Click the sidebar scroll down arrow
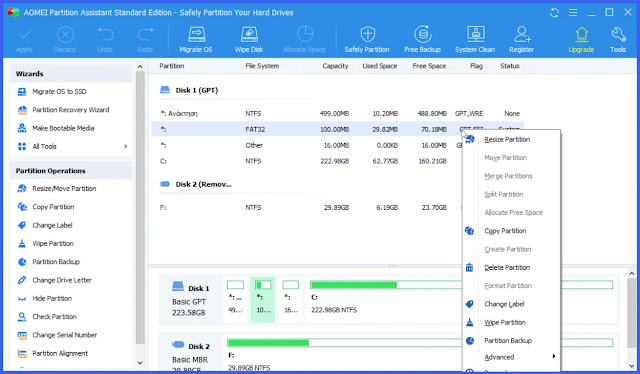The width and height of the screenshot is (640, 374). 140,363
